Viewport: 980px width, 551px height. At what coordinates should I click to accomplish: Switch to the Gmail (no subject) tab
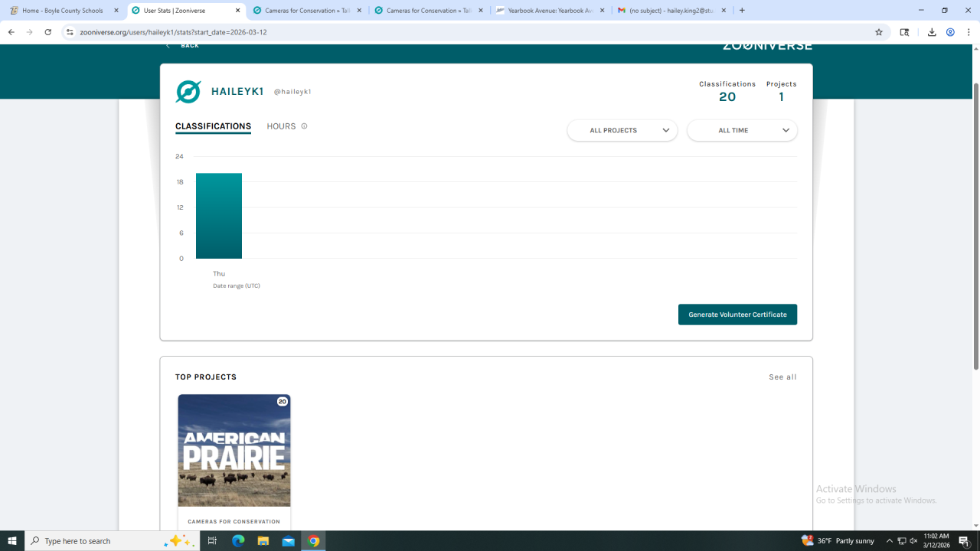pyautogui.click(x=671, y=11)
